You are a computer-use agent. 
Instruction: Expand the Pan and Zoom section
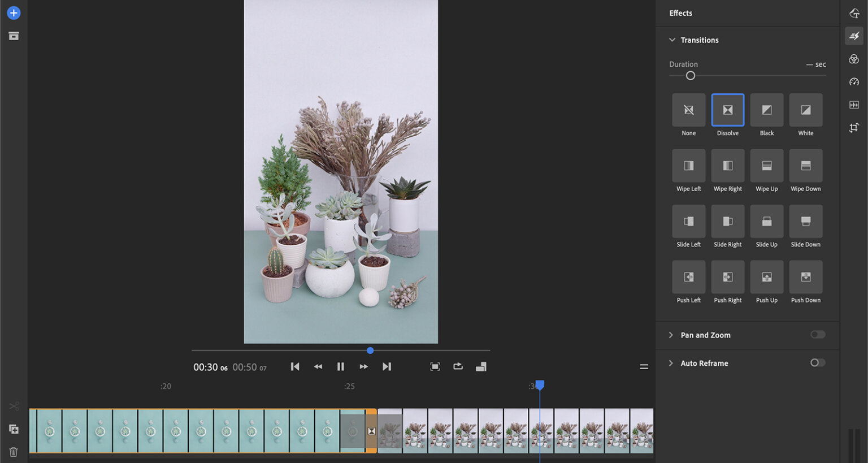click(x=671, y=335)
